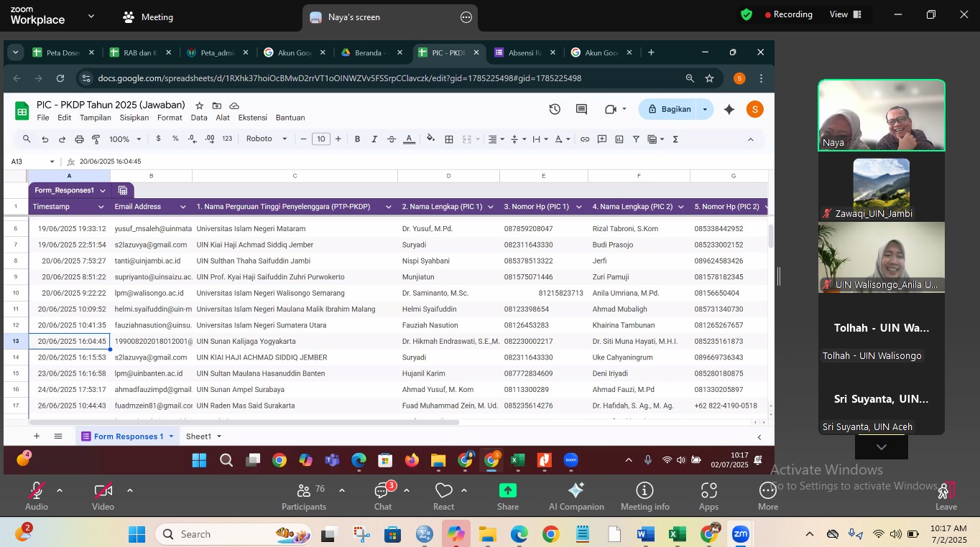Star the PIC - PKDP document
Viewport: 980px width, 547px height.
click(x=200, y=106)
